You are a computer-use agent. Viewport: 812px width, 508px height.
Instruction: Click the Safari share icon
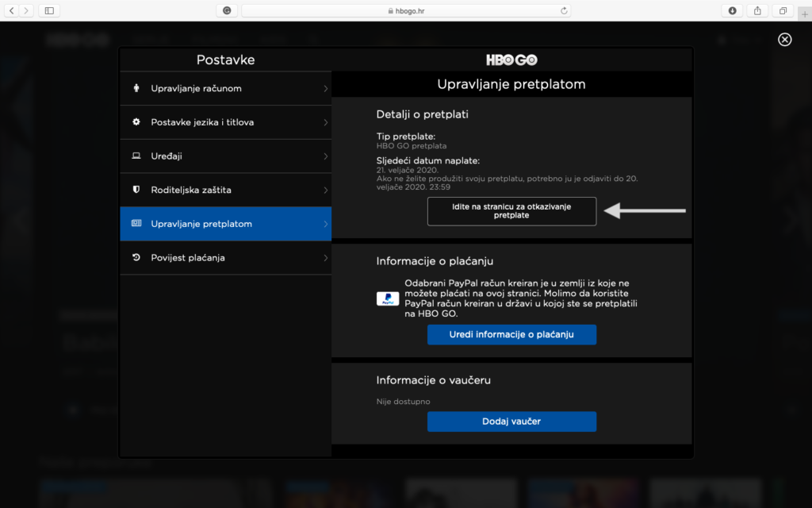(757, 10)
